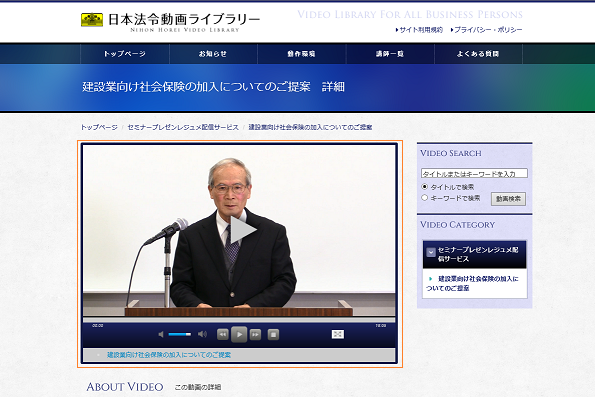Click the fast-forward button in video player
595x397 pixels.
click(x=255, y=334)
